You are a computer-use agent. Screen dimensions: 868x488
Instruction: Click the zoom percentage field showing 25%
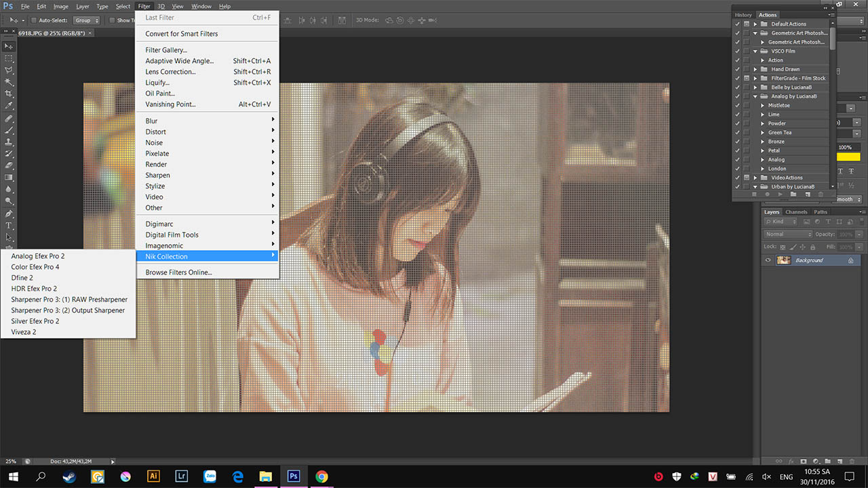[9, 461]
